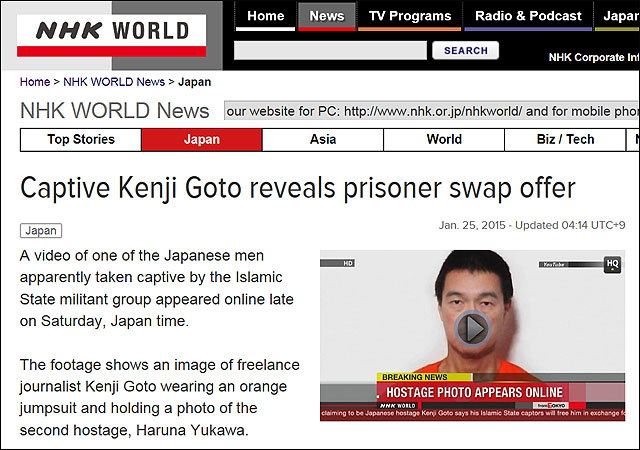
Task: Open TV Programs section
Action: tap(409, 17)
